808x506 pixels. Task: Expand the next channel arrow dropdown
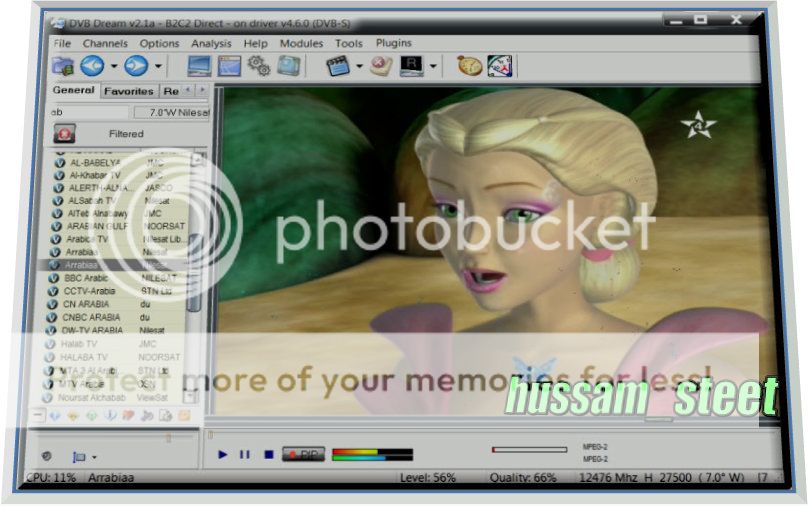[158, 66]
